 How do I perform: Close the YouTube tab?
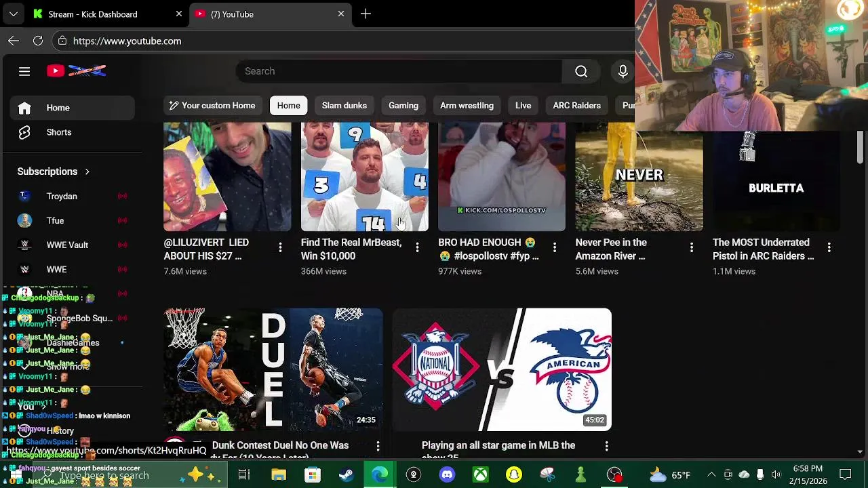[x=341, y=14]
